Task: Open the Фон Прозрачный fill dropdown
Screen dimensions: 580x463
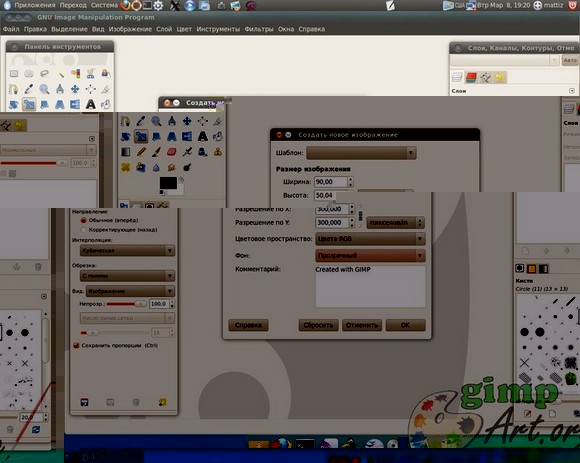Action: tap(370, 256)
